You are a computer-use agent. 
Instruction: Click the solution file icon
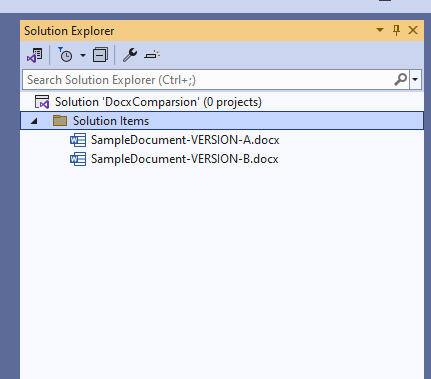(42, 102)
